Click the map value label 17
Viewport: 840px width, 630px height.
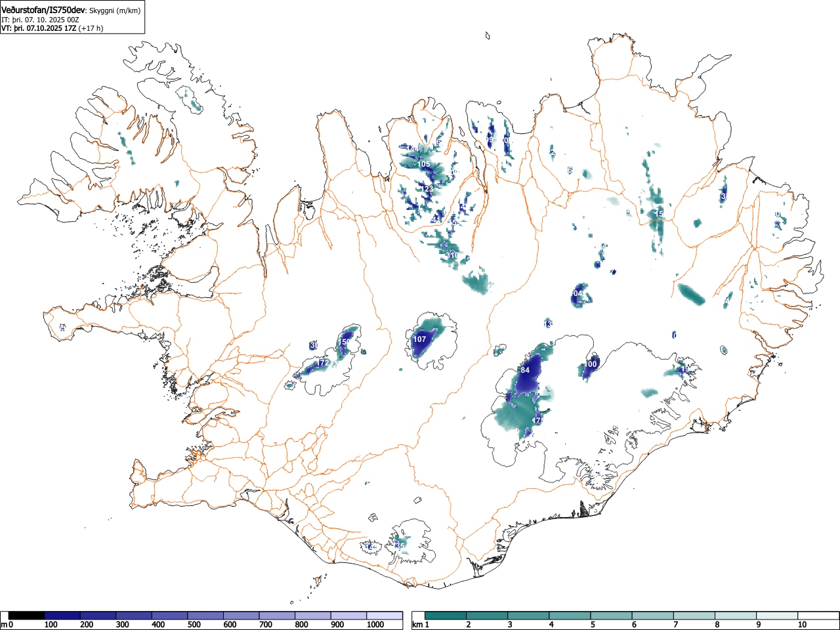tap(536, 421)
